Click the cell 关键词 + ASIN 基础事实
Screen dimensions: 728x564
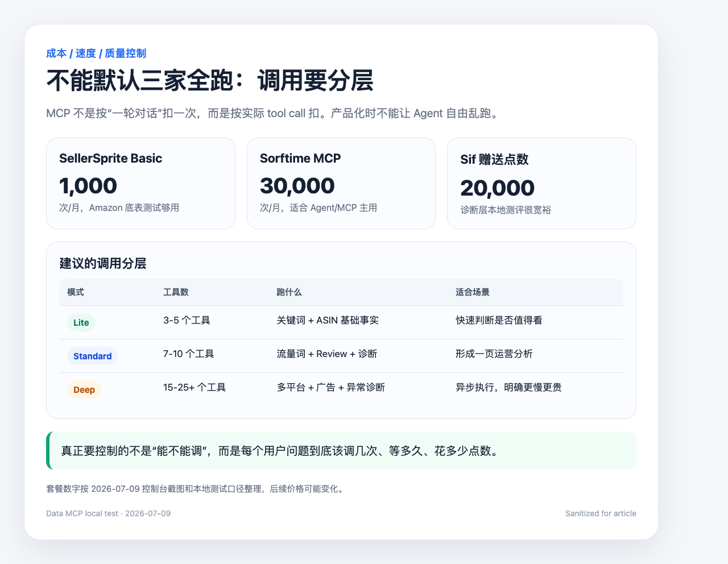coord(328,321)
